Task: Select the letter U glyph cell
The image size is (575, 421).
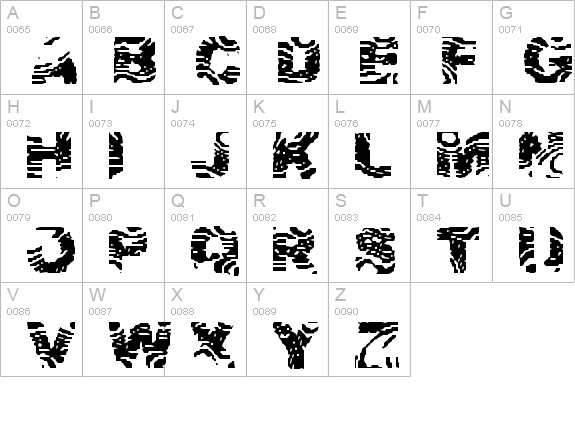Action: pos(534,235)
